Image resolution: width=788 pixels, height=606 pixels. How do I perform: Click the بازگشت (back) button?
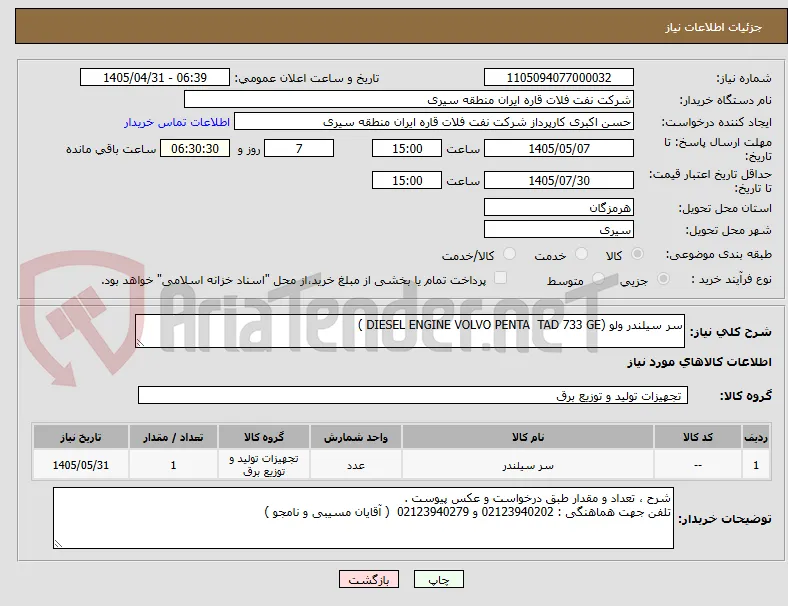(369, 579)
